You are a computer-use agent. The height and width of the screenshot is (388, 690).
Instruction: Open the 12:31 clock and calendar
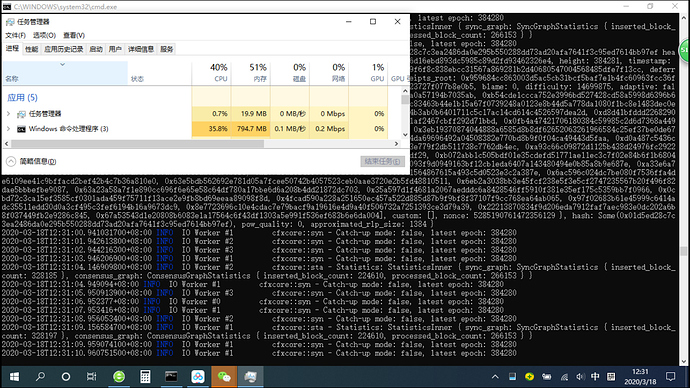(640, 377)
